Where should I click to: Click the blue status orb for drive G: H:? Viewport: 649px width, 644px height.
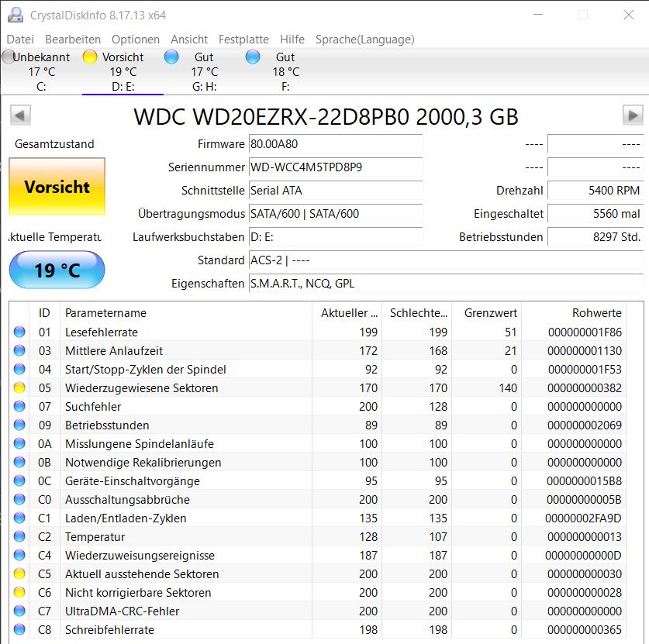171,57
